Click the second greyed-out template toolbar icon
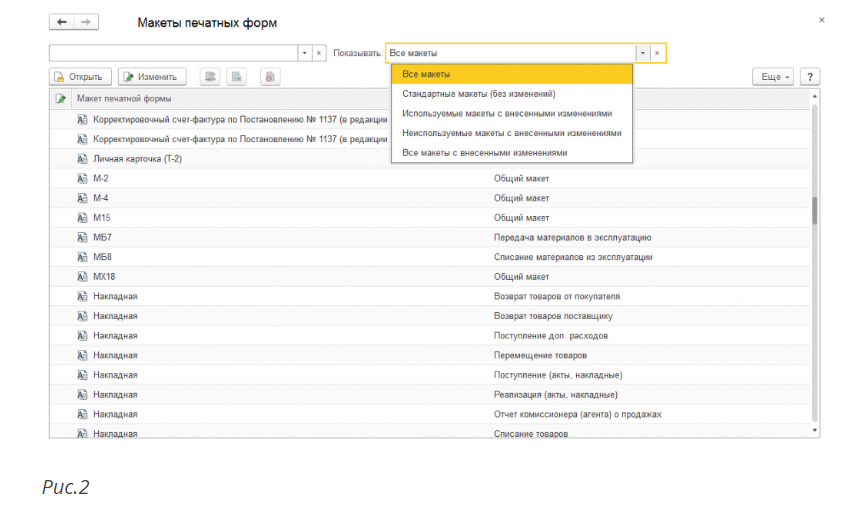 coord(236,76)
